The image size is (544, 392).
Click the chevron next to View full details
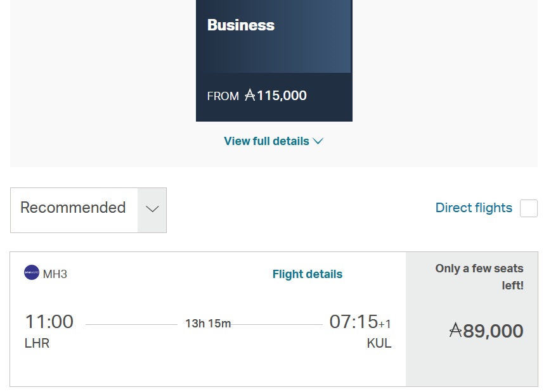pyautogui.click(x=318, y=141)
